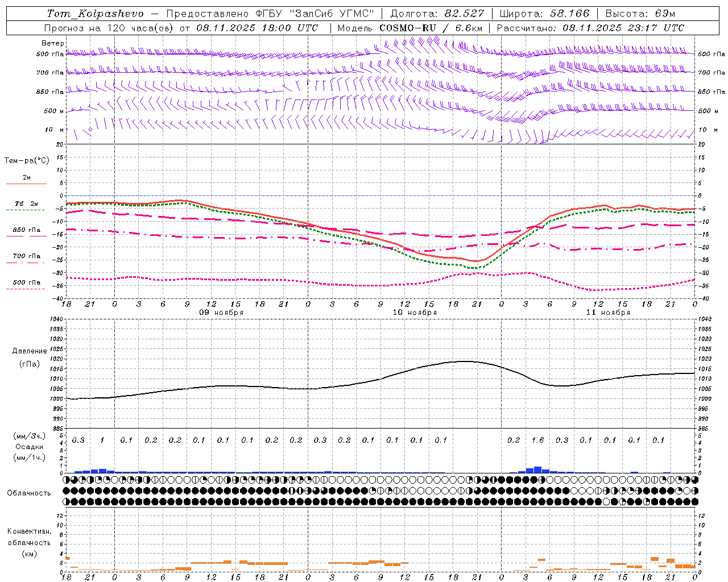Click the Давление pressure panel label
This screenshot has width=728, height=582.
(30, 351)
